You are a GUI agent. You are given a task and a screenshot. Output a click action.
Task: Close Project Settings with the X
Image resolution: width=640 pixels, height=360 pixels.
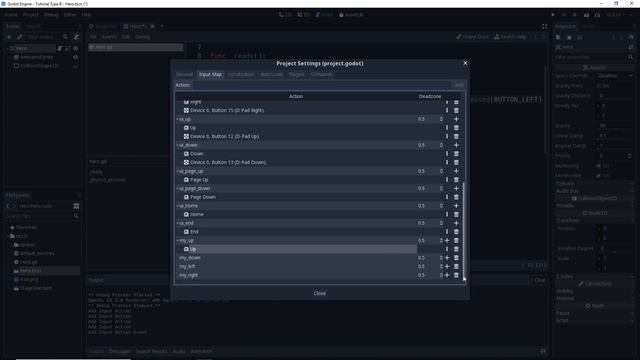465,63
